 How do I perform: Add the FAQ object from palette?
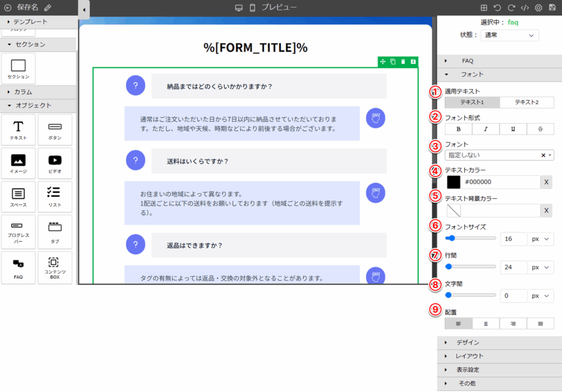pyautogui.click(x=19, y=268)
